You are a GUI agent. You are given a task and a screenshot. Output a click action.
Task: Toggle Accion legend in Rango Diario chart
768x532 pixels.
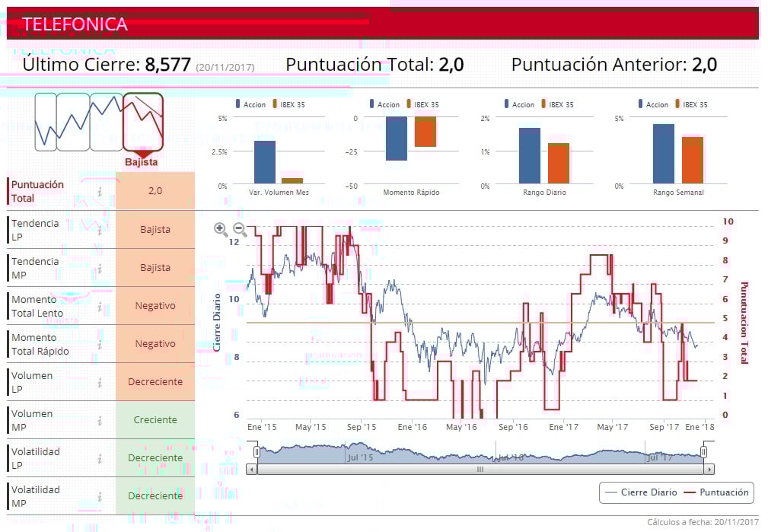pos(519,104)
